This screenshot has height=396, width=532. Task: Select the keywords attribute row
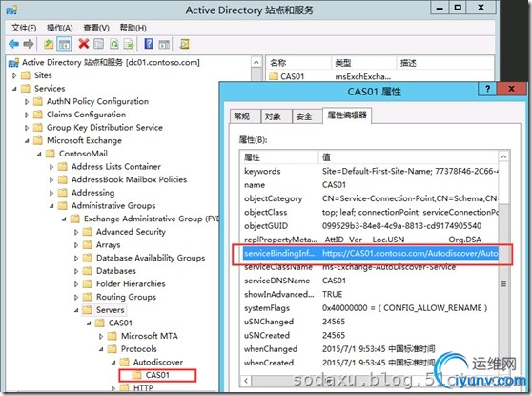371,171
